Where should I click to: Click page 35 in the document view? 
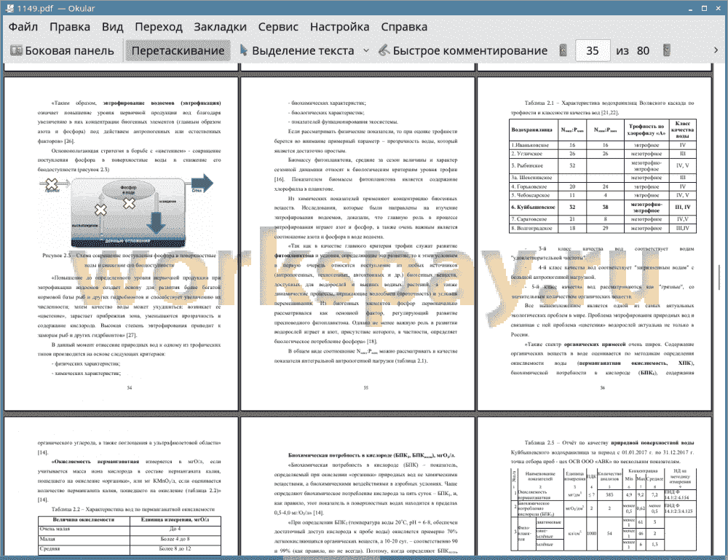[x=357, y=244]
